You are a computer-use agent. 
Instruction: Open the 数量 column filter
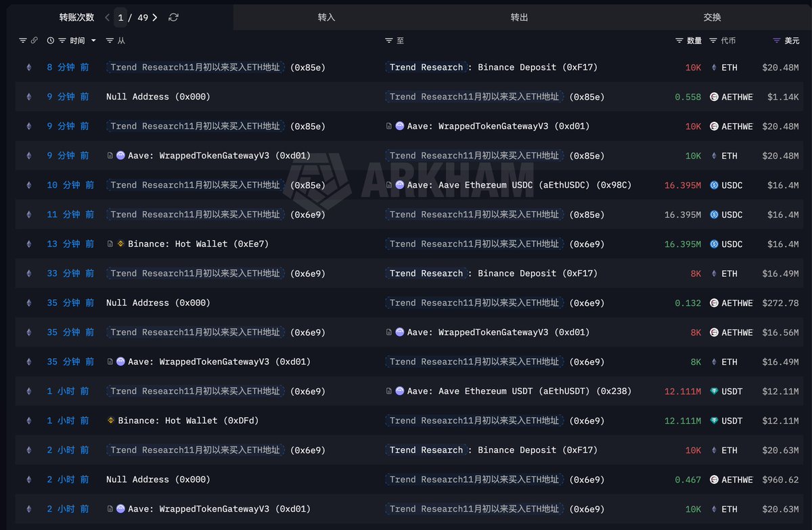[679, 41]
